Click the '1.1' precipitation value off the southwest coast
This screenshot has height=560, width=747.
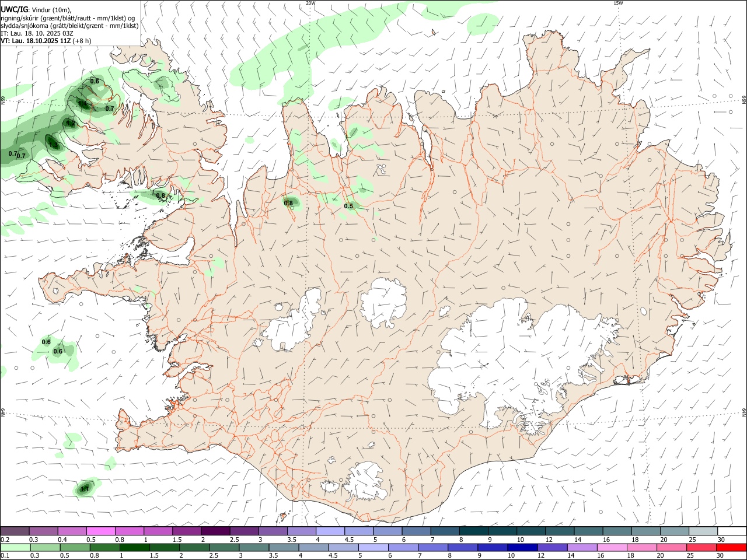85,489
